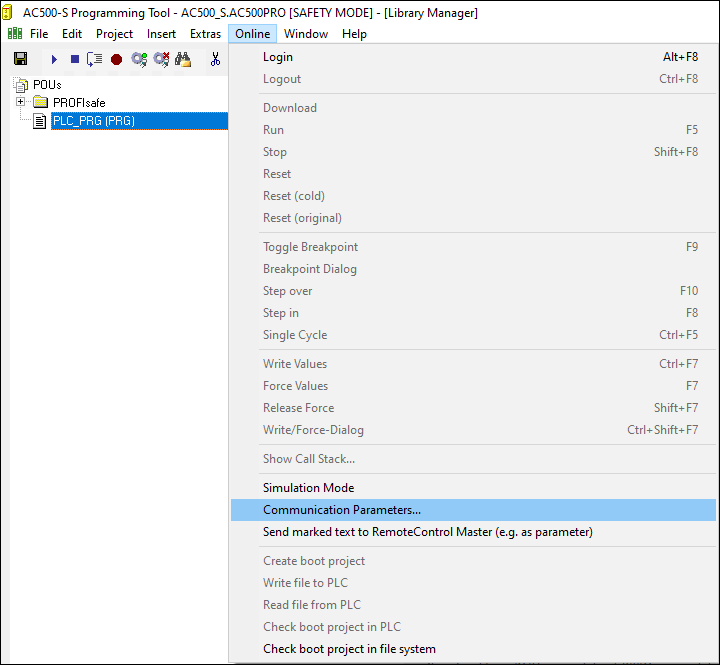Open the Extras menu

pyautogui.click(x=205, y=34)
